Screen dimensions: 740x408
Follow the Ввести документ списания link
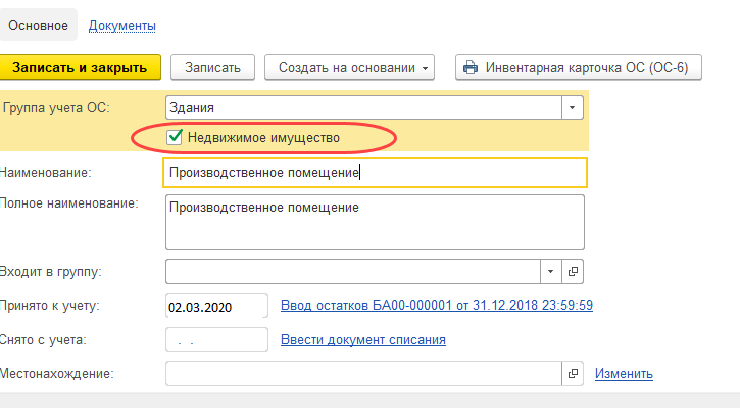point(363,340)
